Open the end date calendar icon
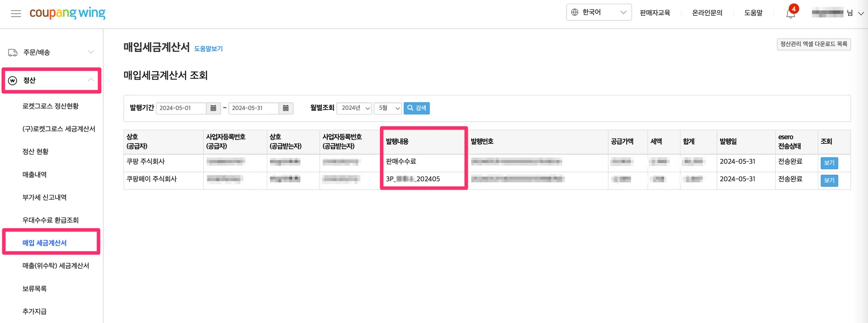The width and height of the screenshot is (868, 323). [286, 108]
